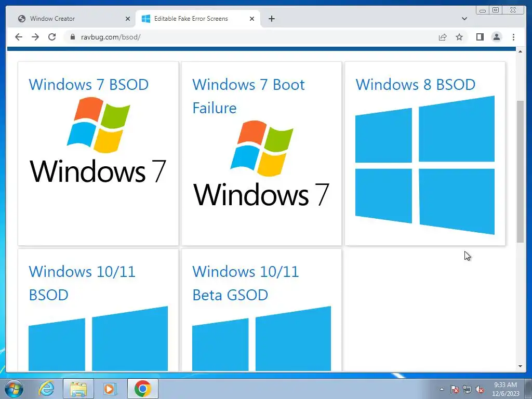The height and width of the screenshot is (399, 532).
Task: Share this page using the share icon
Action: (x=443, y=37)
